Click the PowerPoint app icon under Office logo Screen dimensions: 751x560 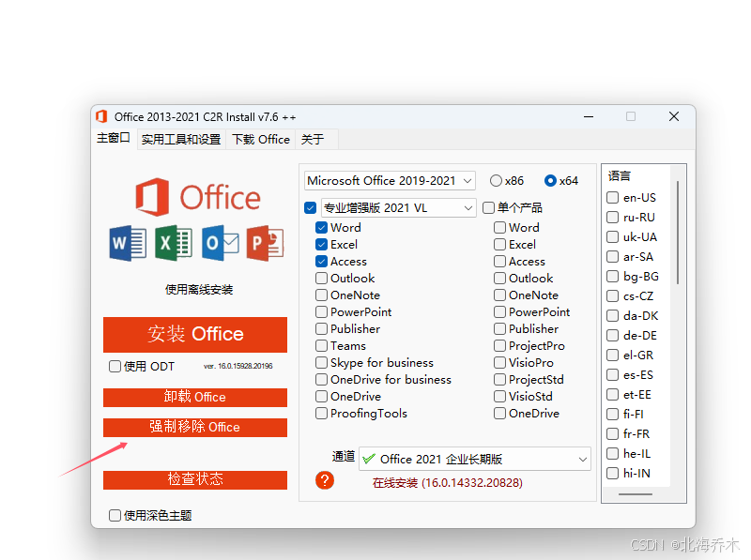point(265,243)
